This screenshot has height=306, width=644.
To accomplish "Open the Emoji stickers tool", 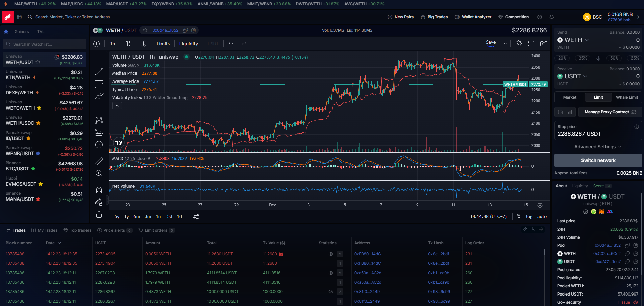I will pos(99,145).
